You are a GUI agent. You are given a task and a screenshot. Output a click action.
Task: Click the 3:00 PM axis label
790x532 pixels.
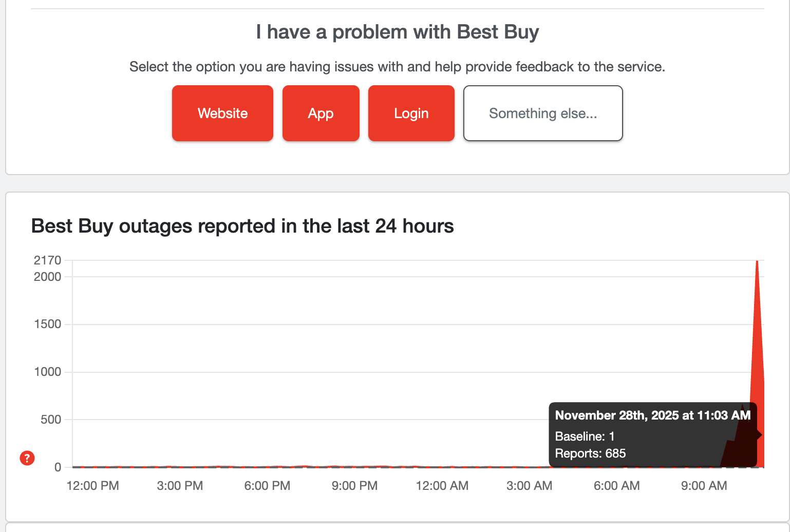tap(180, 485)
